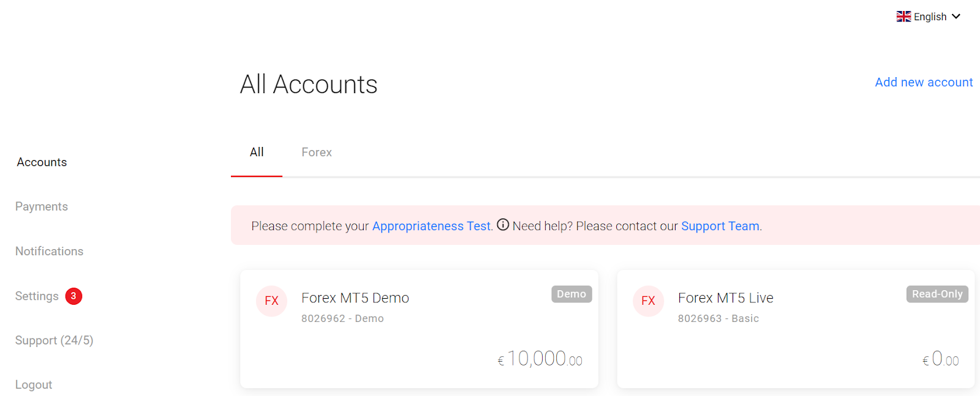Click the red Settings notification badge
This screenshot has width=980, height=396.
point(73,296)
